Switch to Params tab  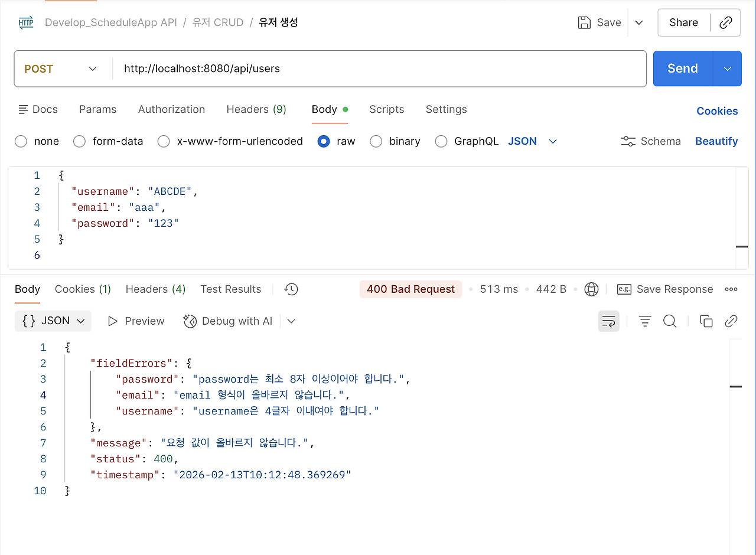point(97,109)
